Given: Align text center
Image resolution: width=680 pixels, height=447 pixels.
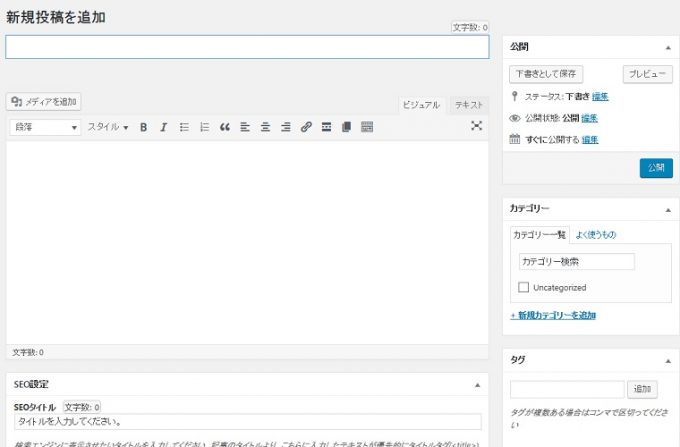Looking at the screenshot, I should coord(265,127).
